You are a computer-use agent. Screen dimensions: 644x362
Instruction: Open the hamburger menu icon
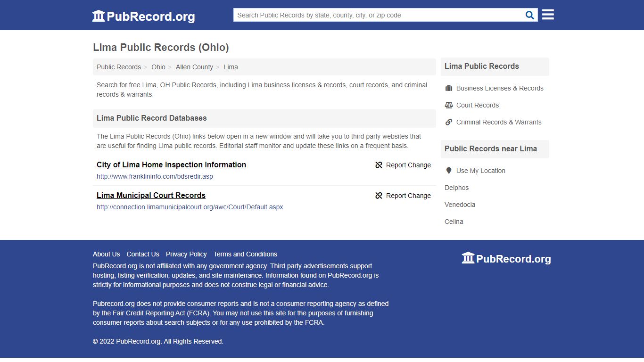pos(548,15)
